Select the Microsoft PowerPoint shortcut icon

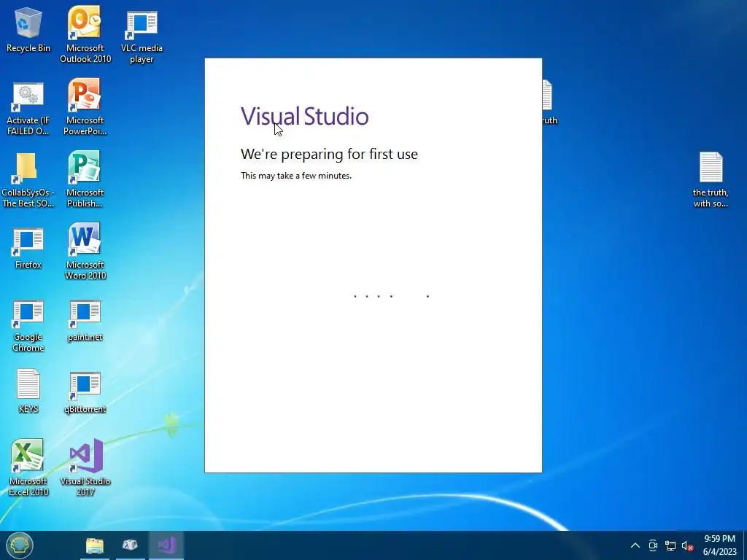click(x=85, y=106)
